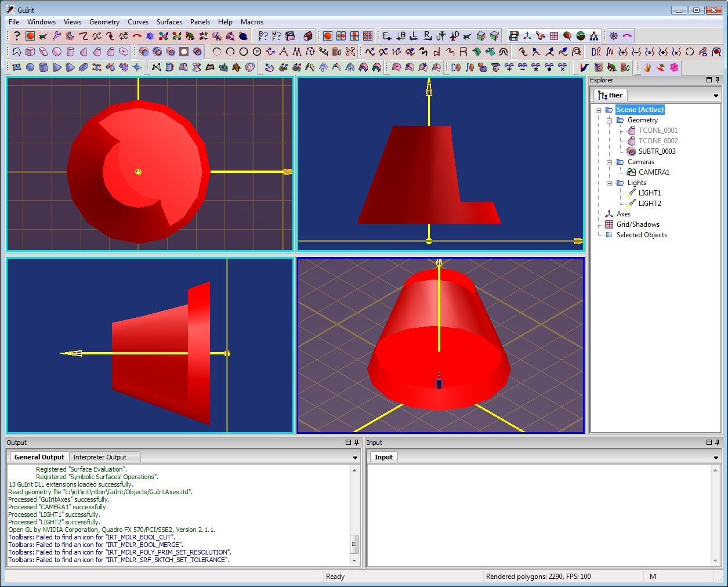Click the 'M' curve tool icon
Viewport: 728px width, 587px height.
coord(296,52)
